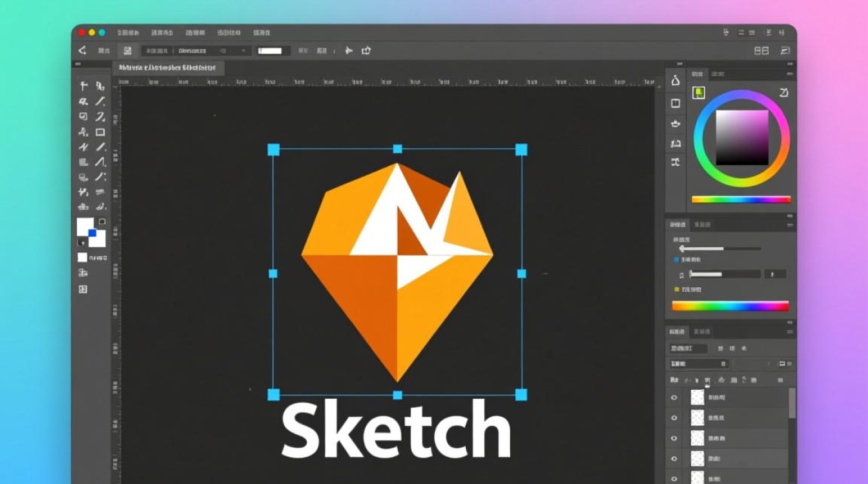
Task: Click the bottom icon in the left toolbox
Action: point(83,290)
